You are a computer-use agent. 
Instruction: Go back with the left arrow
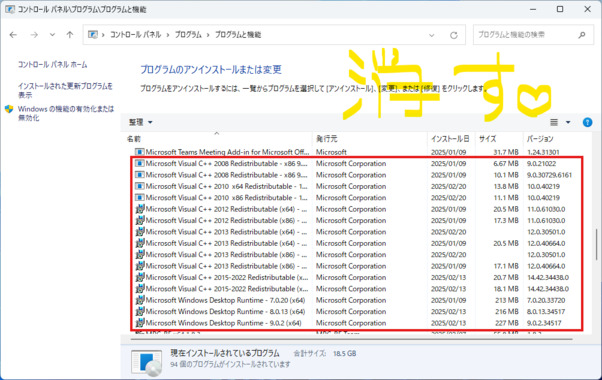[x=13, y=35]
